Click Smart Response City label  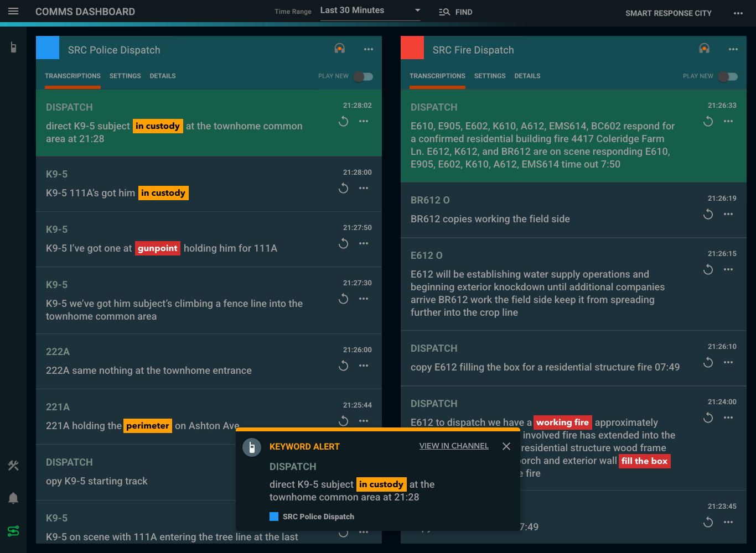pos(669,13)
